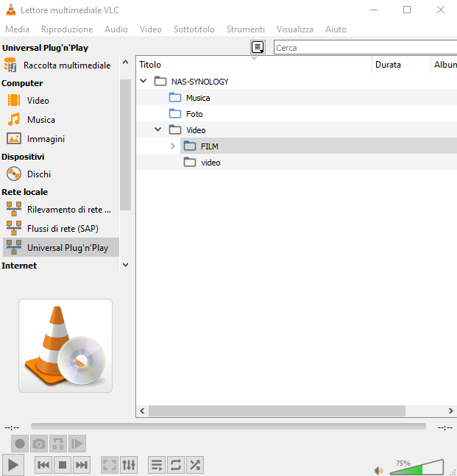The image size is (457, 476).
Task: Open the Media menu
Action: point(18,29)
